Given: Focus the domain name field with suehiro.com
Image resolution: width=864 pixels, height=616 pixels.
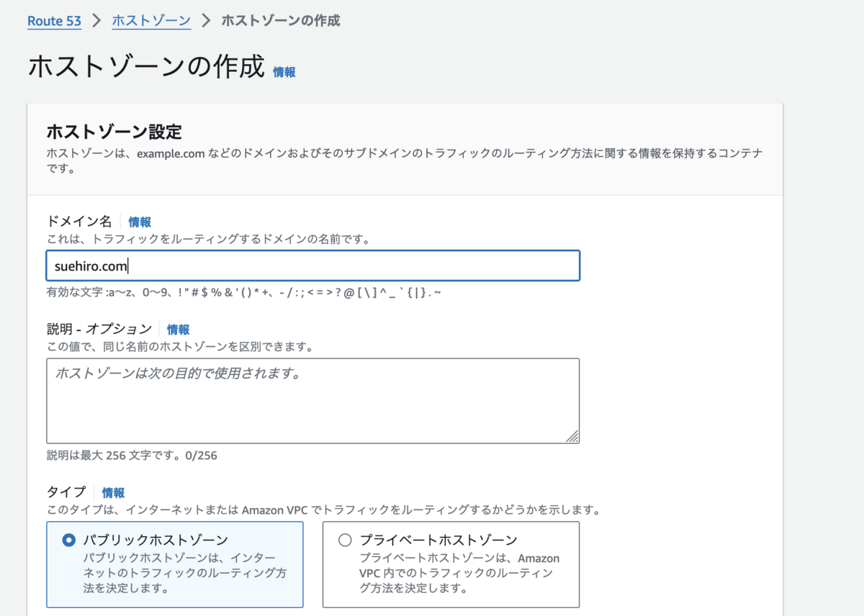Looking at the screenshot, I should click(313, 266).
